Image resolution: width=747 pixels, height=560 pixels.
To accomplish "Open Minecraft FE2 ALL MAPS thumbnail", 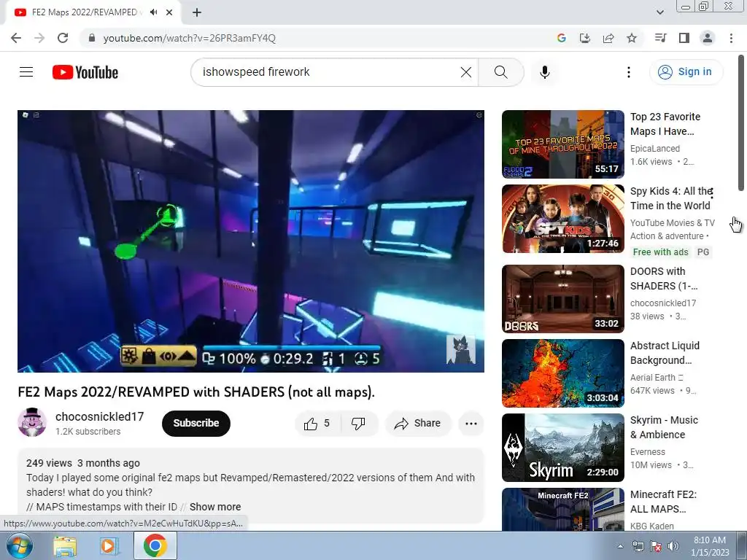I will click(563, 509).
